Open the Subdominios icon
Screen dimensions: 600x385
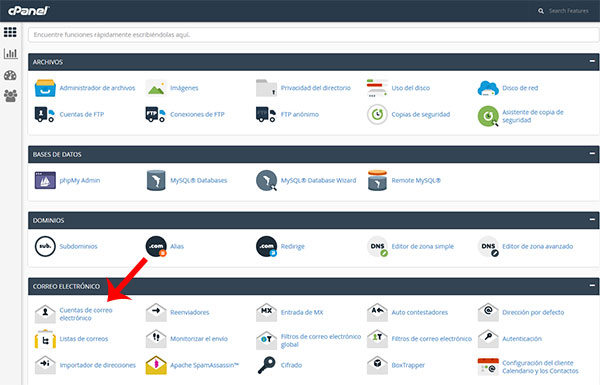coord(45,246)
